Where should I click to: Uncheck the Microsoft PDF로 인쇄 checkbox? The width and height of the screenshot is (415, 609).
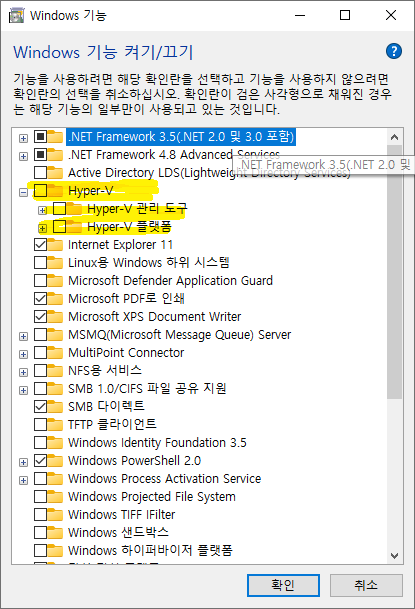point(40,299)
